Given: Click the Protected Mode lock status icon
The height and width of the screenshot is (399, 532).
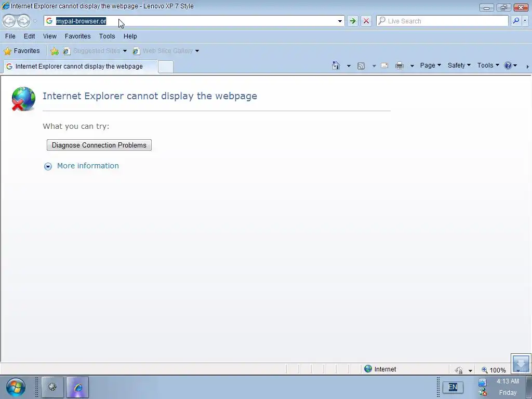Looking at the screenshot, I should 459,370.
